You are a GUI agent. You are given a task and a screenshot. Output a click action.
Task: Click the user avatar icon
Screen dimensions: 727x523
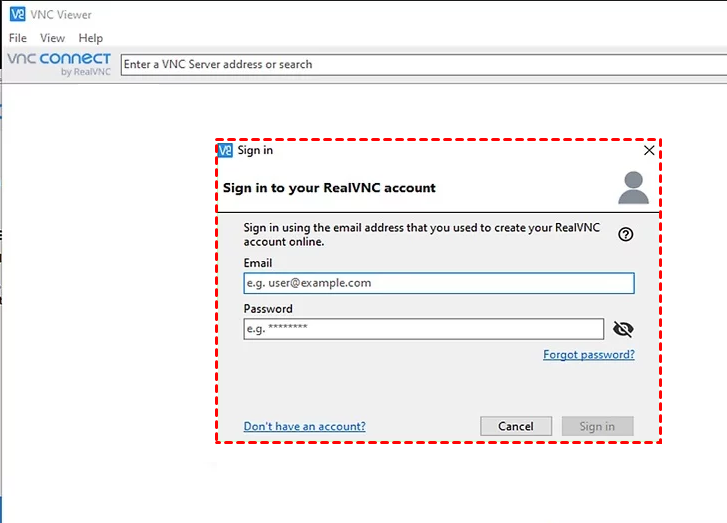[x=633, y=188]
